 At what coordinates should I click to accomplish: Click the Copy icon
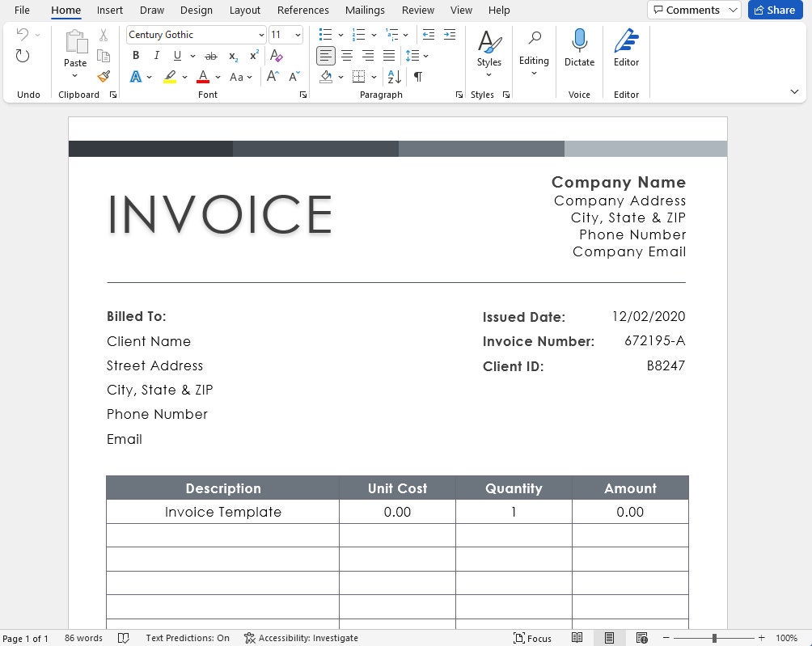[x=104, y=56]
